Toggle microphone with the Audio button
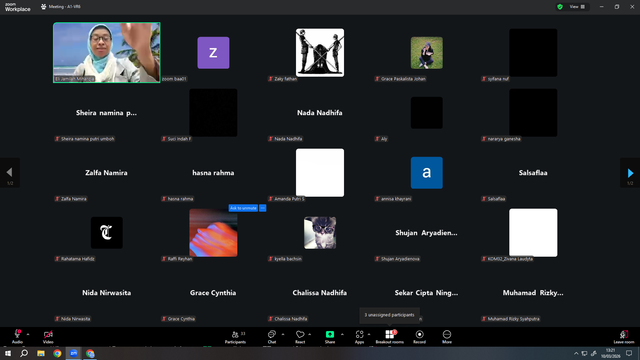 point(17,337)
